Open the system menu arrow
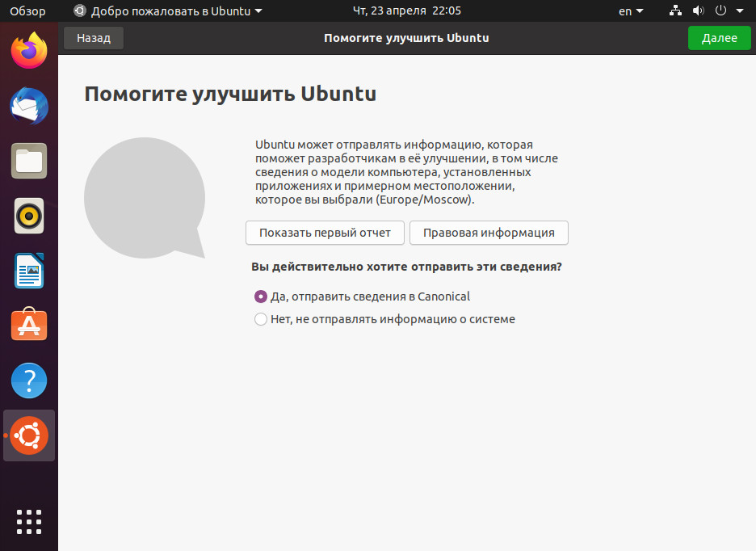Screen dimensions: 756x551 coord(740,11)
